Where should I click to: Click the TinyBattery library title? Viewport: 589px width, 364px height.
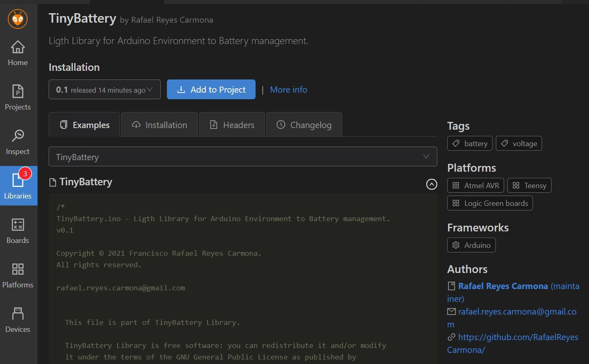pos(82,19)
